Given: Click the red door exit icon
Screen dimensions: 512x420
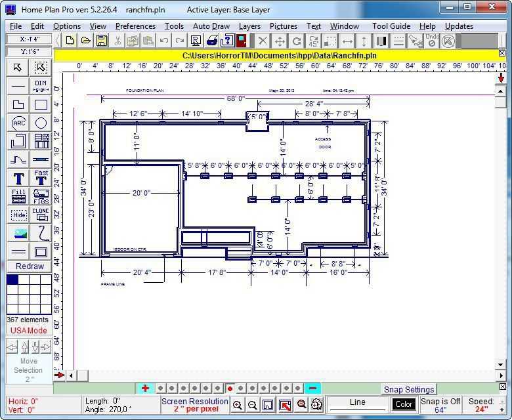Looking at the screenshot, I should click(x=242, y=41).
